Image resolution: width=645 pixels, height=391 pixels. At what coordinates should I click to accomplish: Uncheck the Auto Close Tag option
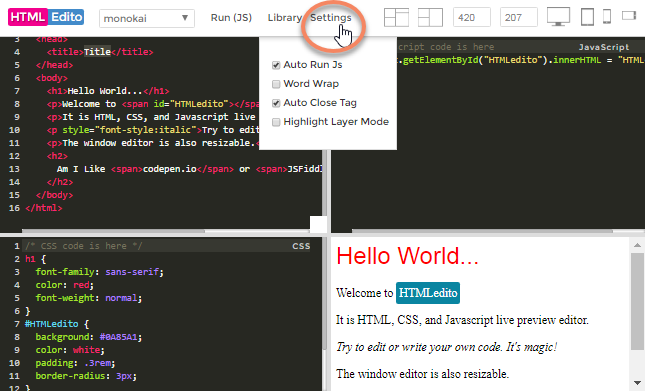276,103
